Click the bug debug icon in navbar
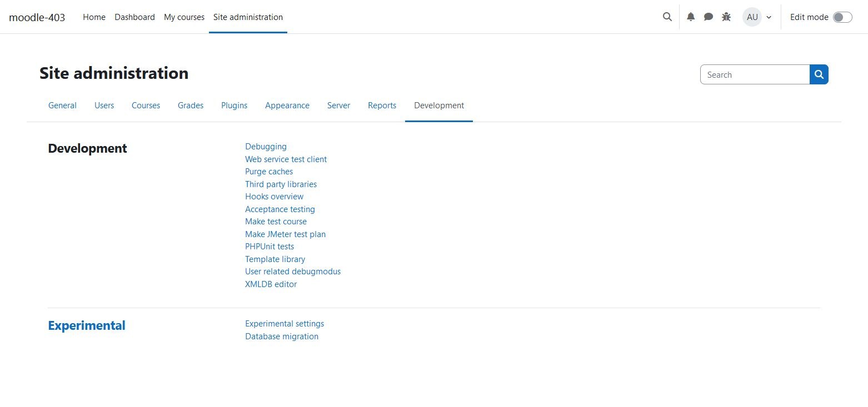868x407 pixels. click(726, 17)
